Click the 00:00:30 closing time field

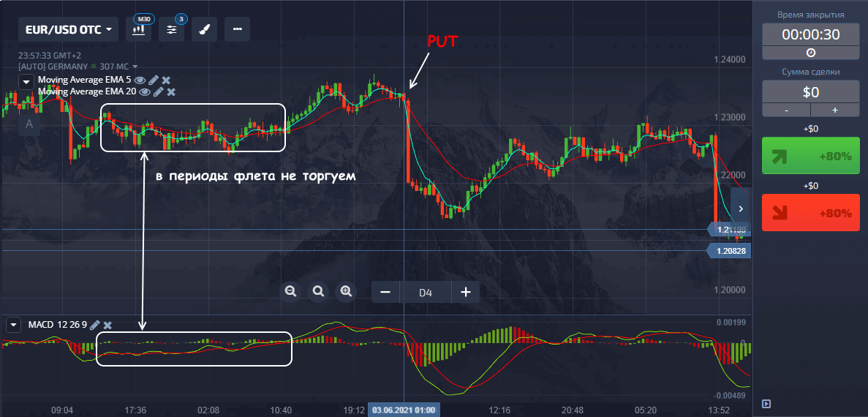(x=810, y=34)
